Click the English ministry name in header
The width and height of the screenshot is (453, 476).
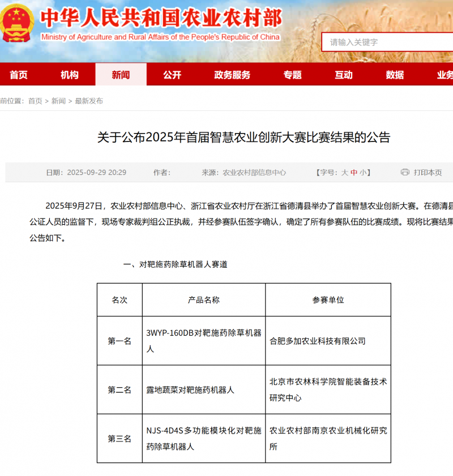tap(160, 37)
